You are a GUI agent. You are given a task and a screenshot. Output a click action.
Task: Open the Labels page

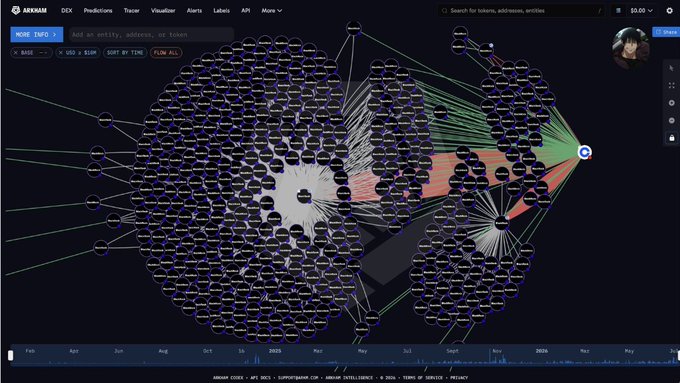(x=222, y=10)
